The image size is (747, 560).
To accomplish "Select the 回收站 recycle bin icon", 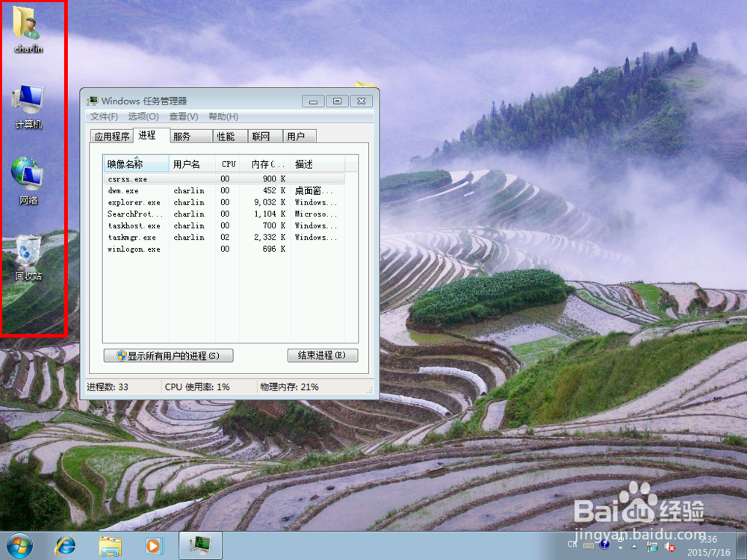I will pos(28,257).
